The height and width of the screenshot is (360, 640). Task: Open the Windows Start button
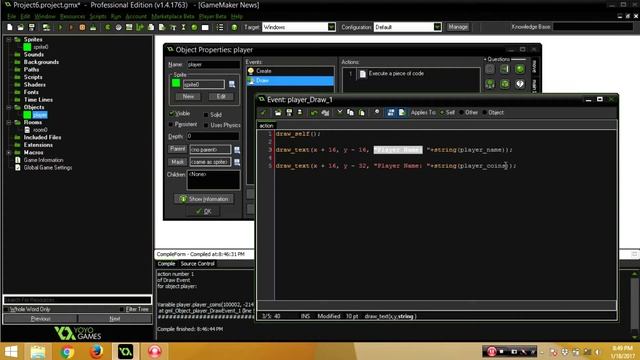click(x=11, y=351)
